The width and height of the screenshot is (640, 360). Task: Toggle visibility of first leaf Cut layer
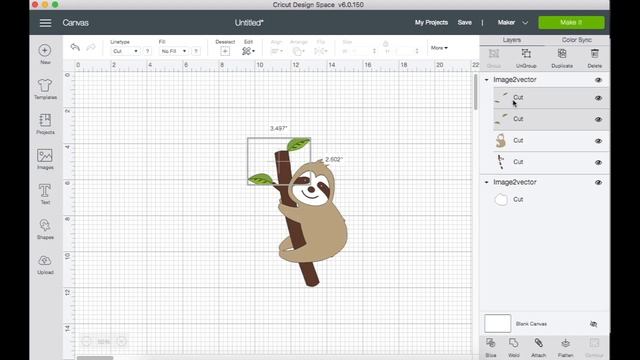(598, 98)
